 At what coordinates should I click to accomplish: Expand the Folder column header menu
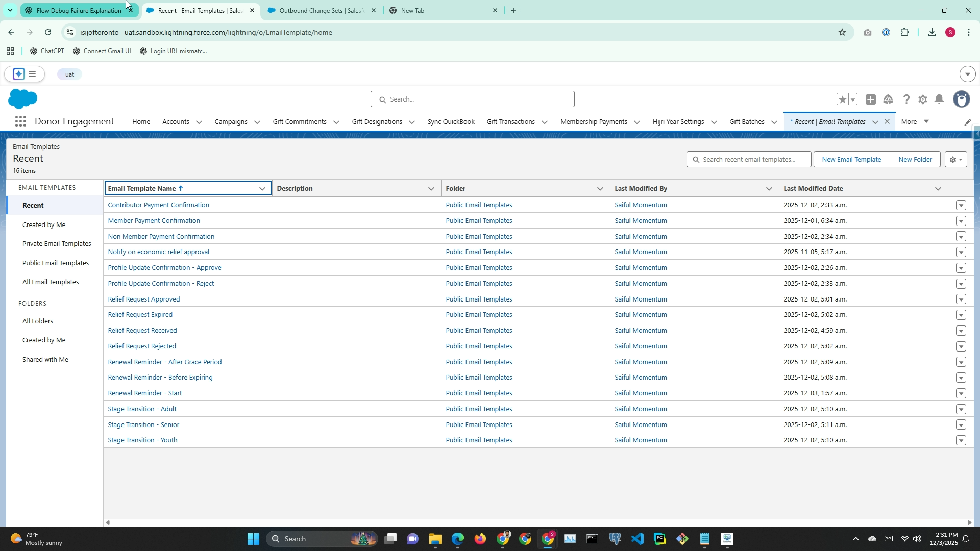click(x=600, y=189)
